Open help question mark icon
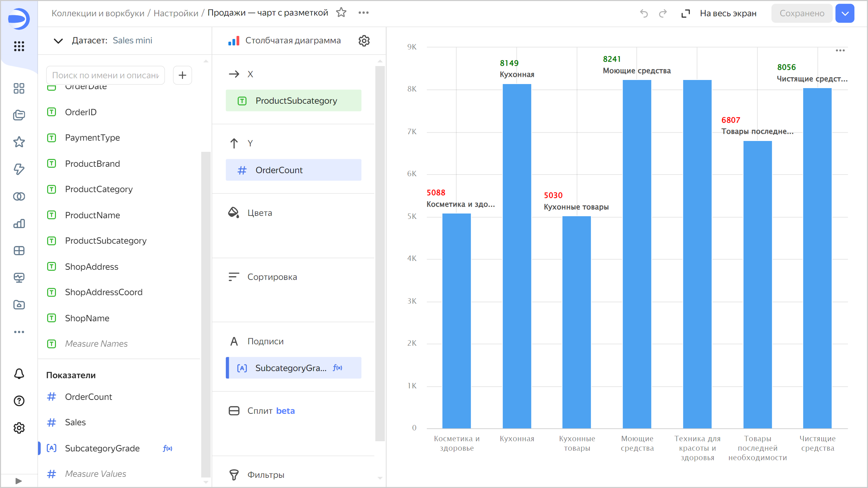Viewport: 868px width, 488px height. [x=19, y=401]
